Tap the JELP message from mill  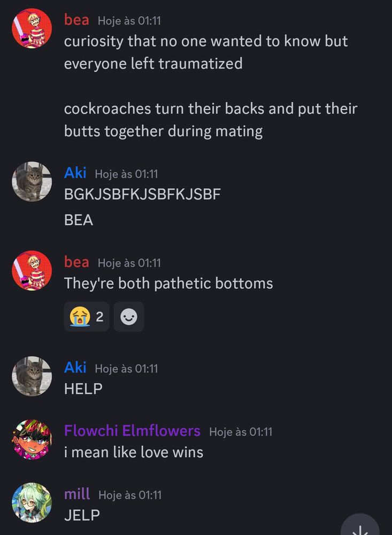coord(82,515)
